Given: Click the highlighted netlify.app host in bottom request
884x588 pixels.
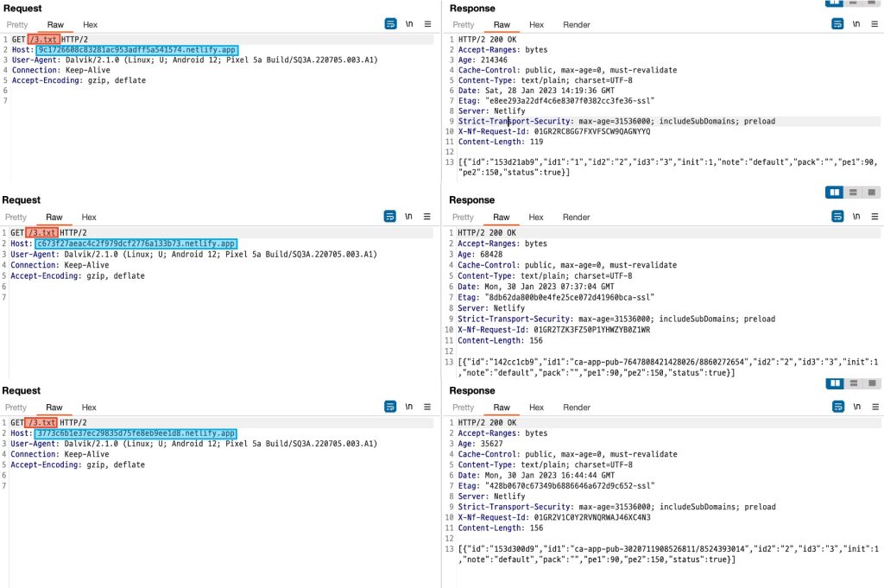Looking at the screenshot, I should [x=136, y=433].
